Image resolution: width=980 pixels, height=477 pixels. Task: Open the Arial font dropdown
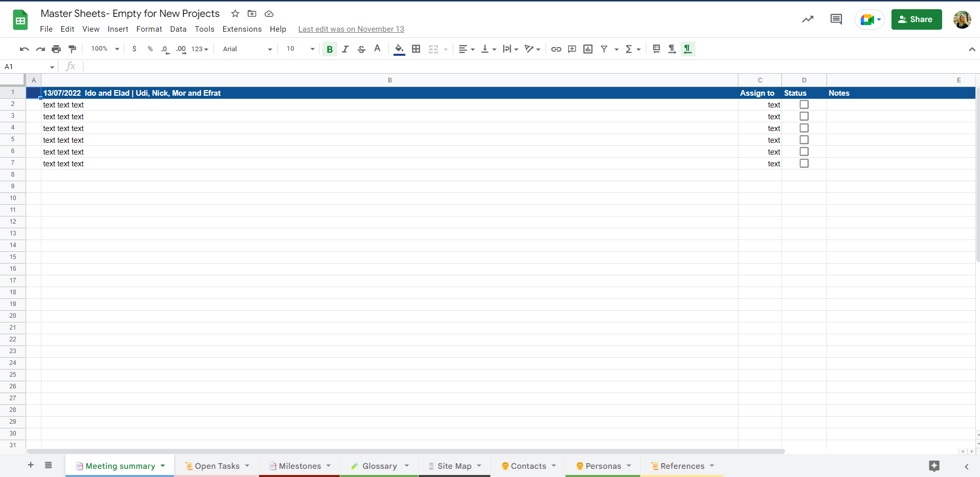[248, 49]
